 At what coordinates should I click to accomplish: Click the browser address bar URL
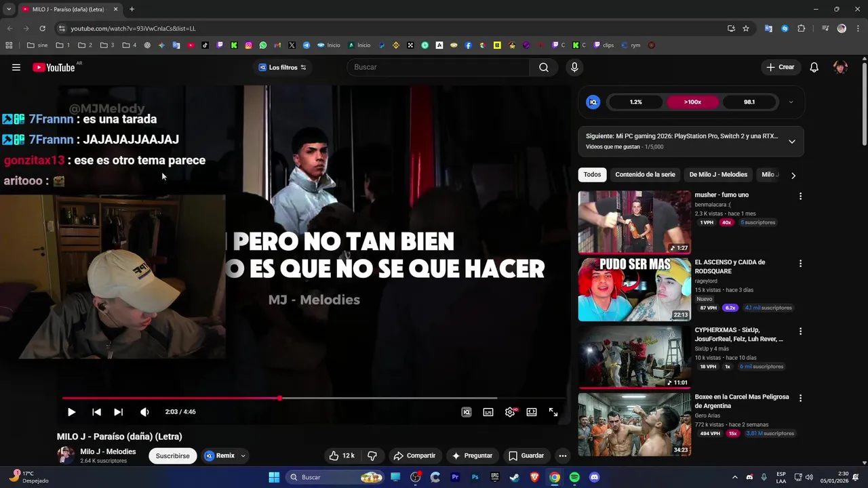[x=134, y=28]
